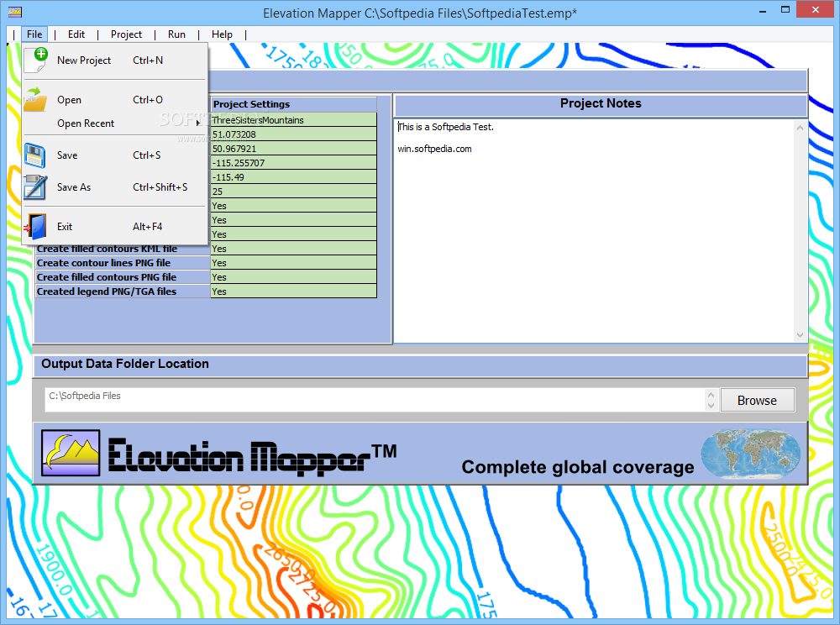Screen dimensions: 840x625
Task: Open the Help menu
Action: click(x=222, y=34)
